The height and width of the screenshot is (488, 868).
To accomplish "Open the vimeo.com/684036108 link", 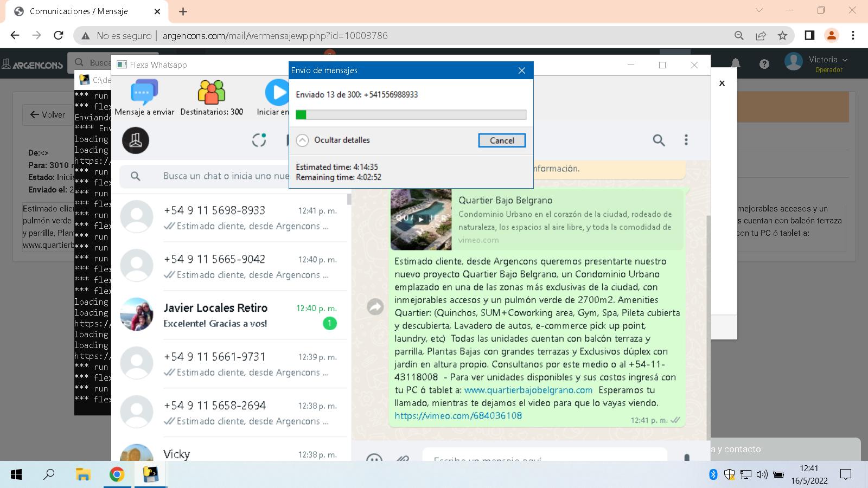I will pyautogui.click(x=458, y=416).
